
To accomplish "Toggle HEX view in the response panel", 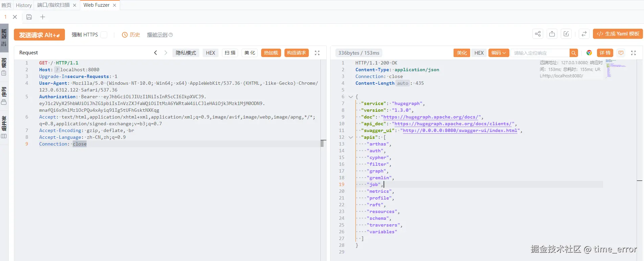I will tap(479, 53).
